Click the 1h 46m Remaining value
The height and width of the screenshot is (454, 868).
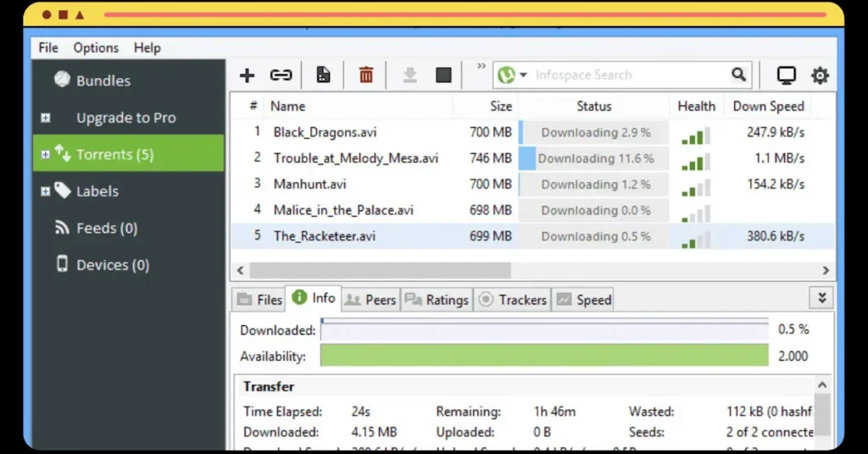(x=554, y=412)
